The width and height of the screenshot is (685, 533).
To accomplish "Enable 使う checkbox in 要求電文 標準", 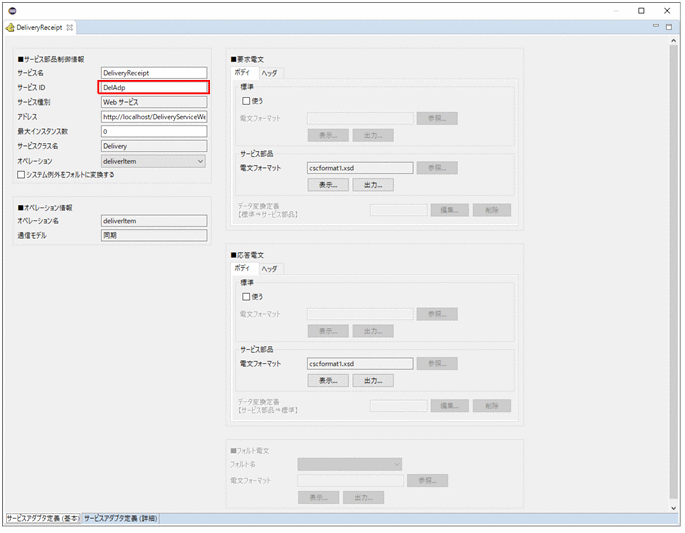I will pyautogui.click(x=246, y=101).
